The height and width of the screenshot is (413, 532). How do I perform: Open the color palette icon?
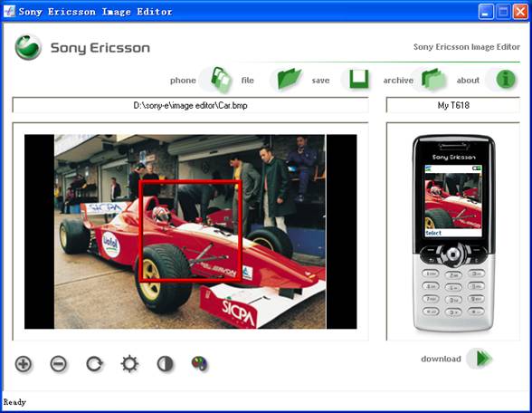tap(199, 364)
